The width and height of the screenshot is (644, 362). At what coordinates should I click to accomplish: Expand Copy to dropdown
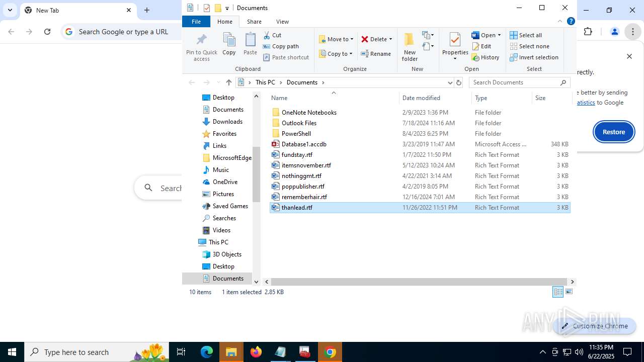[351, 54]
